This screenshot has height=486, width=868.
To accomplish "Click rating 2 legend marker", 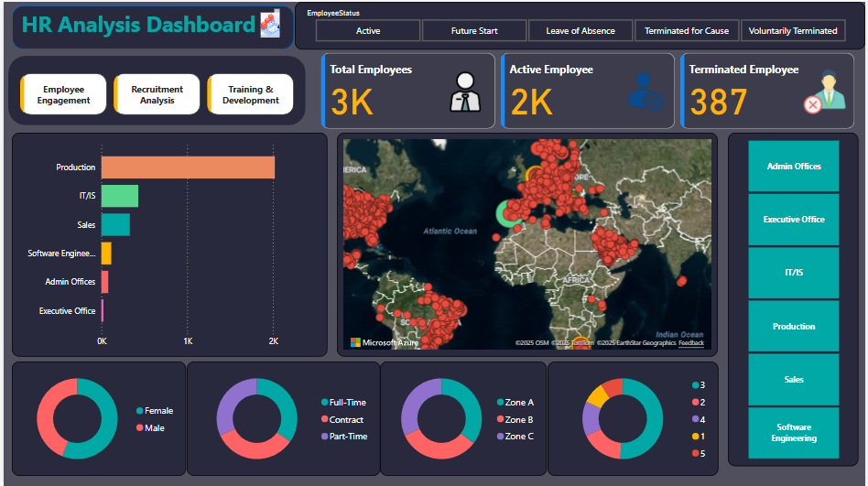I will pos(695,402).
